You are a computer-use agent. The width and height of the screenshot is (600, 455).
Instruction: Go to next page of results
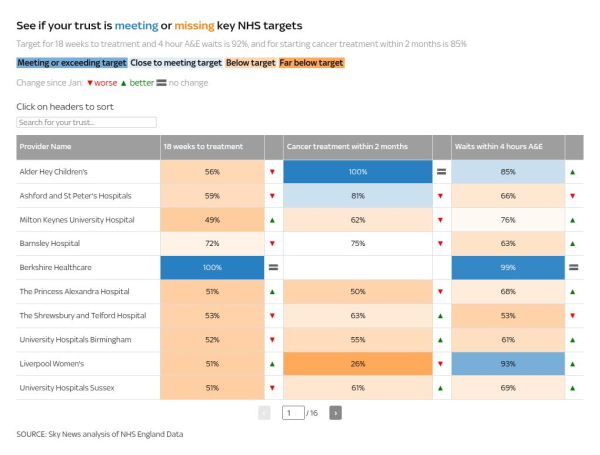coord(335,412)
